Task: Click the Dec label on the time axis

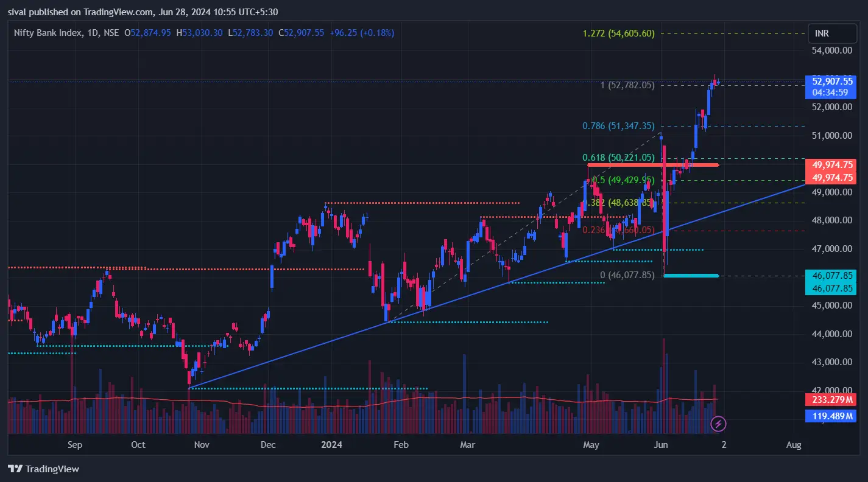Action: pos(268,445)
